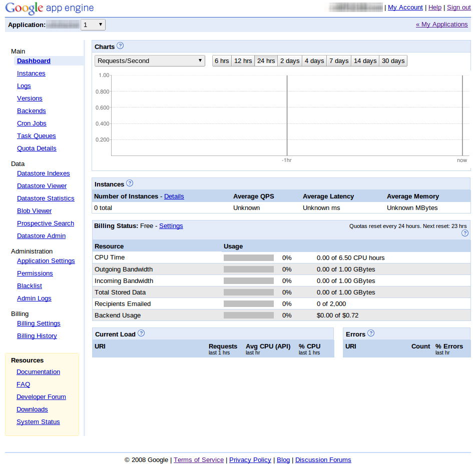Select the 6 hrs chart range
The width and height of the screenshot is (476, 470).
(222, 60)
